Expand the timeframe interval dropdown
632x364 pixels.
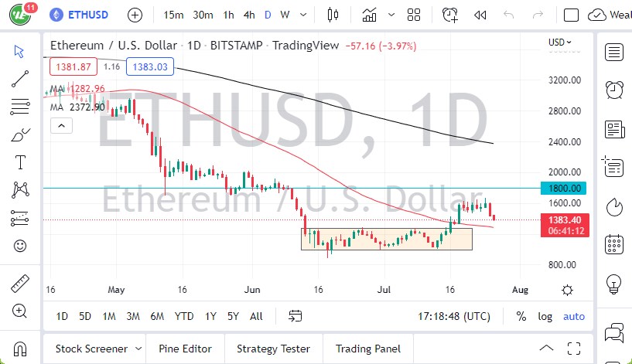pyautogui.click(x=303, y=15)
